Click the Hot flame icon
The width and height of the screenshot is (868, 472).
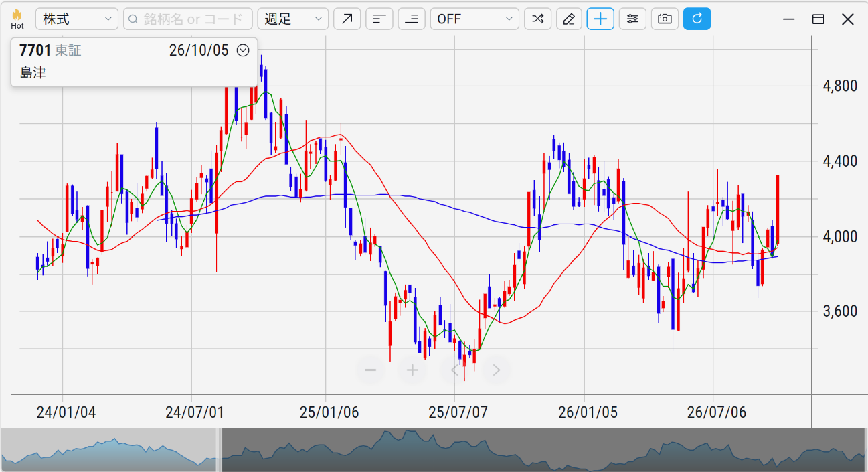click(17, 19)
